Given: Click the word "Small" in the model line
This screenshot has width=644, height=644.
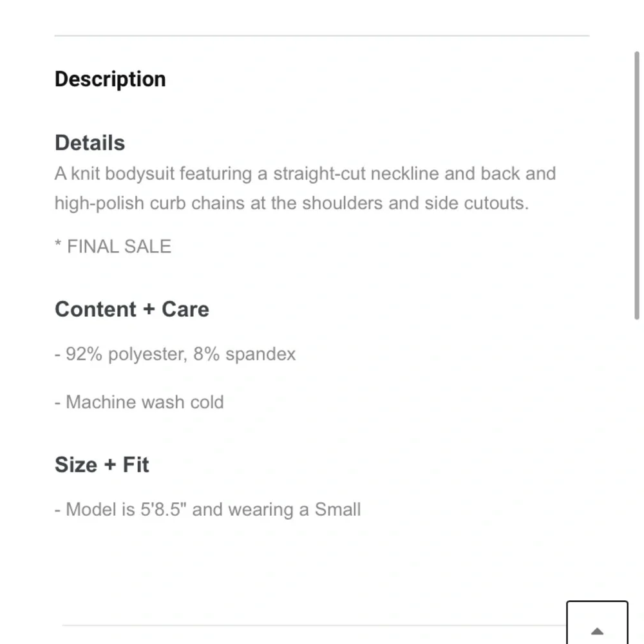Looking at the screenshot, I should click(x=337, y=510).
